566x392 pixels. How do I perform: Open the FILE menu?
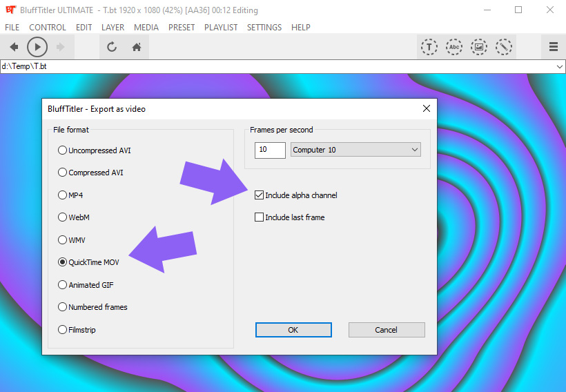tap(12, 28)
